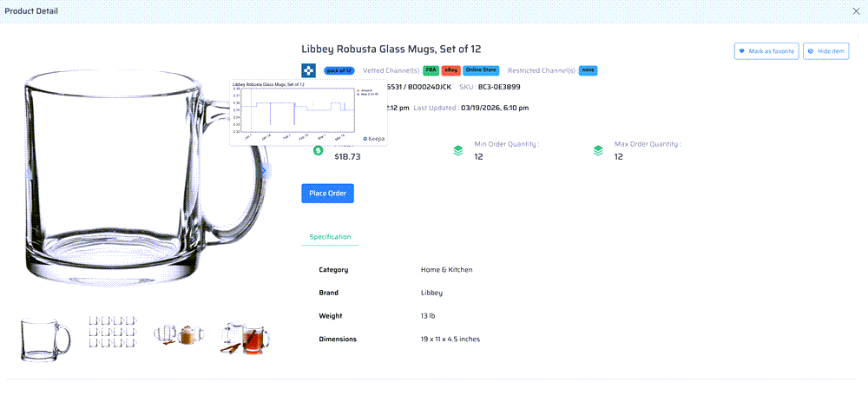Click the Min Order Quantity label
The height and width of the screenshot is (409, 868).
tap(507, 144)
